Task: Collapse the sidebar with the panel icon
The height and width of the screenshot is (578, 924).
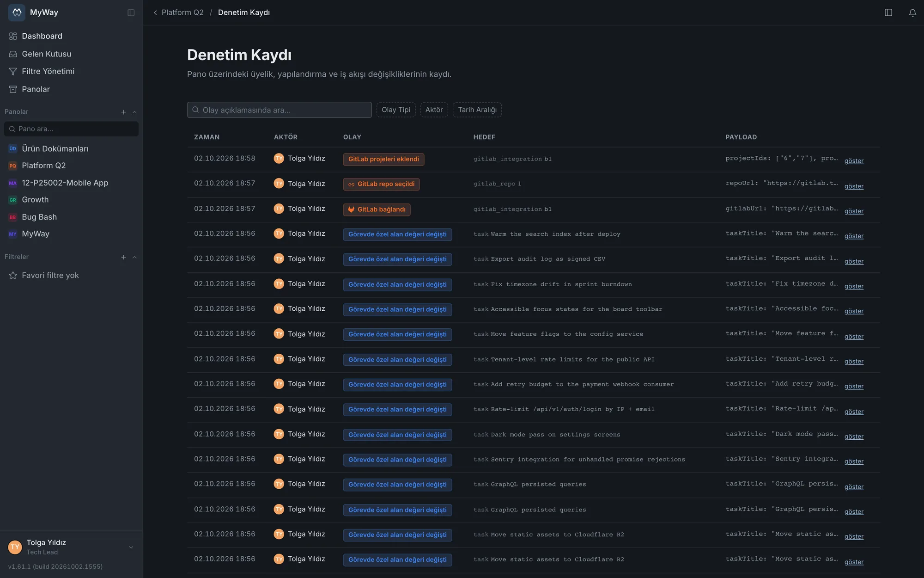Action: (131, 12)
